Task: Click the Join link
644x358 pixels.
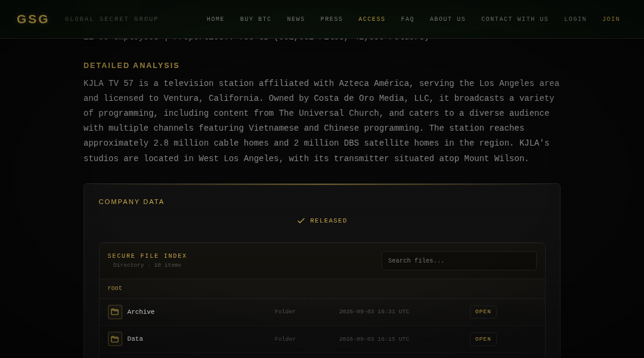Action: (611, 19)
